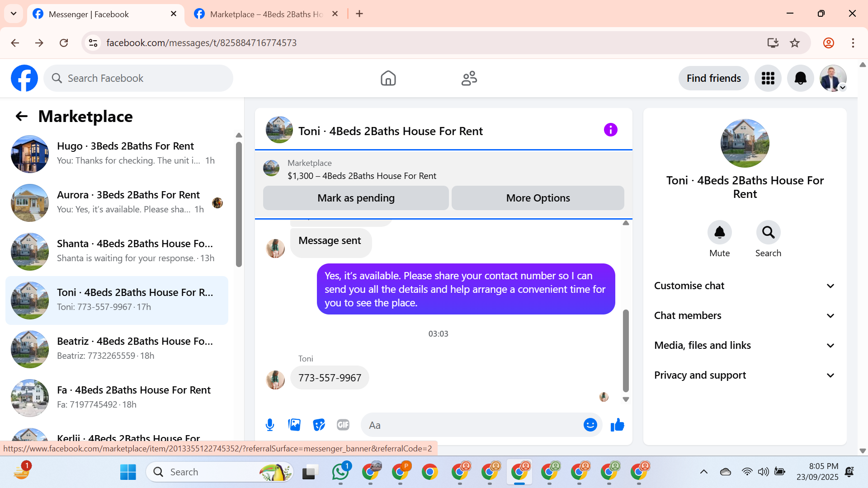Expand Customise chat section

point(745,286)
